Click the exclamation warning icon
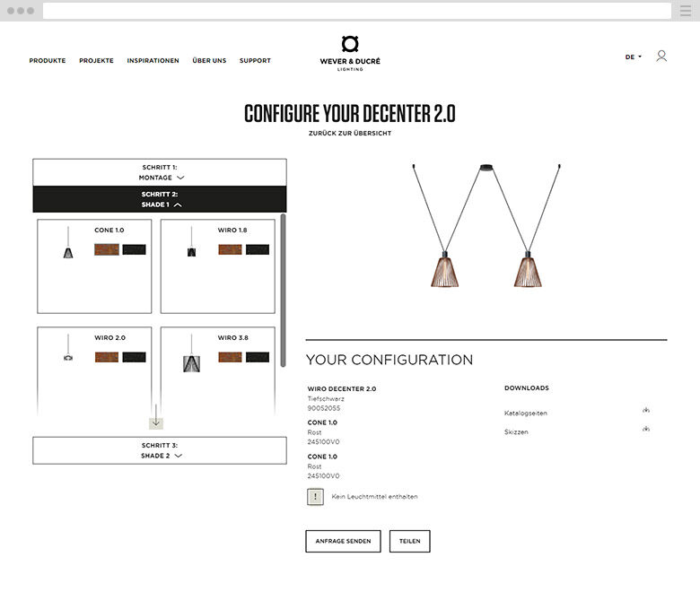Viewport: 700px width, 592px height. (315, 497)
